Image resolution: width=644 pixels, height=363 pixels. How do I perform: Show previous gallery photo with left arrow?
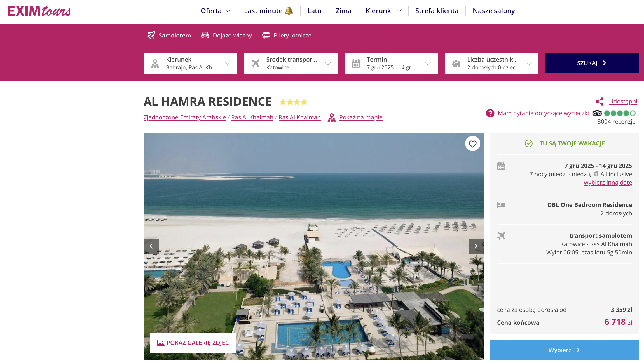click(x=151, y=246)
